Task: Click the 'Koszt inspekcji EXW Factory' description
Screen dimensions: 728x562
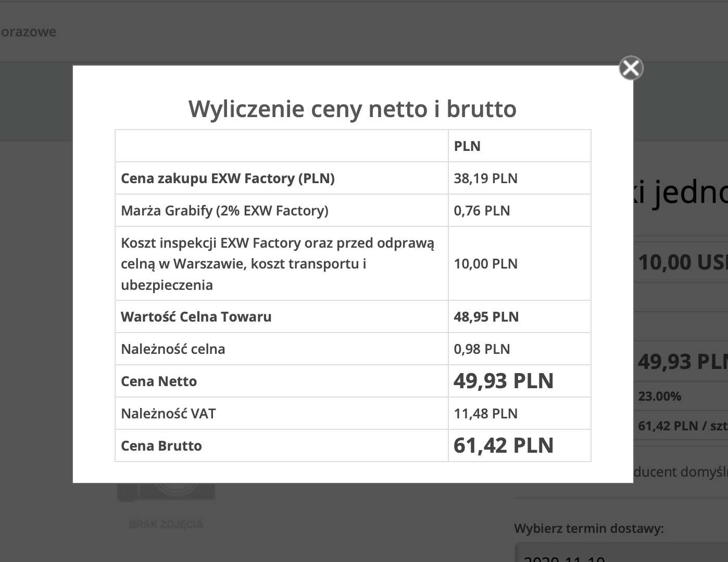Action: (278, 264)
